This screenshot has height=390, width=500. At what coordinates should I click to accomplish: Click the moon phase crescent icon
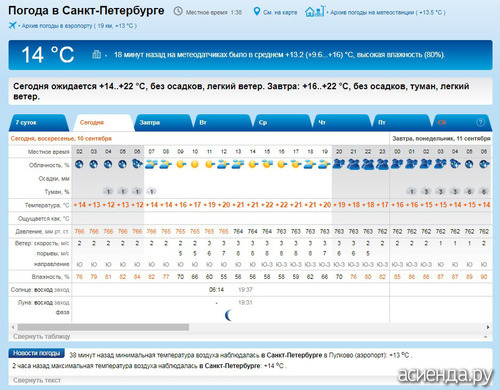click(228, 315)
